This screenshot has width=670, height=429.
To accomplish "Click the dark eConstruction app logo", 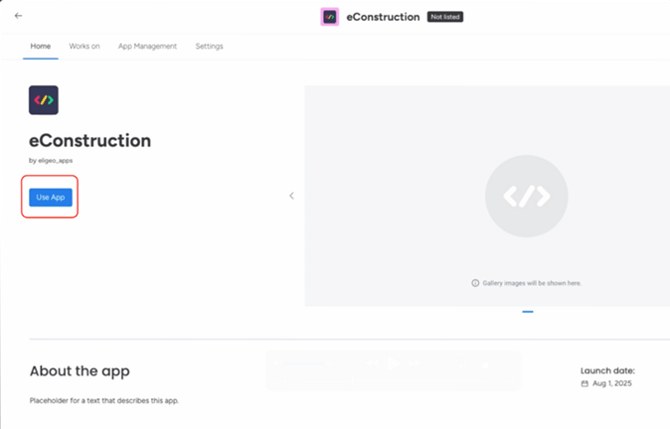I will [x=43, y=100].
